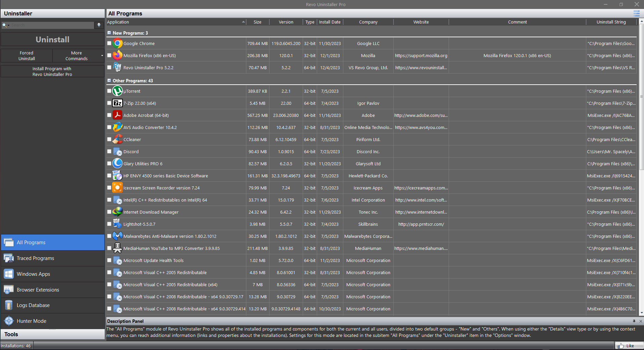Select the Microsoft Visual C++ 2005 Redistributable (x64) row
The width and height of the screenshot is (644, 350).
371,285
